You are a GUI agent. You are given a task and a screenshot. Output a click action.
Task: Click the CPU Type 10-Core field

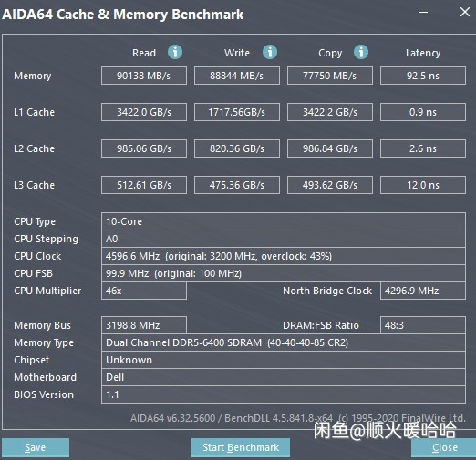click(x=284, y=221)
